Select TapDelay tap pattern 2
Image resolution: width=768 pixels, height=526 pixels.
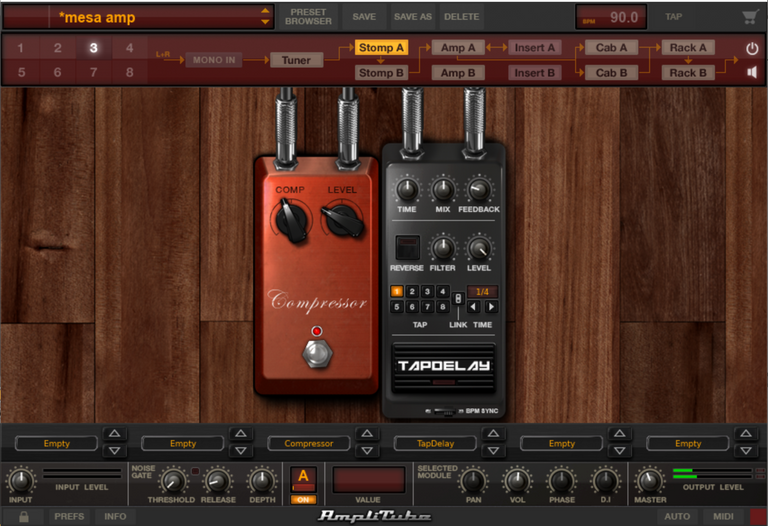click(412, 291)
